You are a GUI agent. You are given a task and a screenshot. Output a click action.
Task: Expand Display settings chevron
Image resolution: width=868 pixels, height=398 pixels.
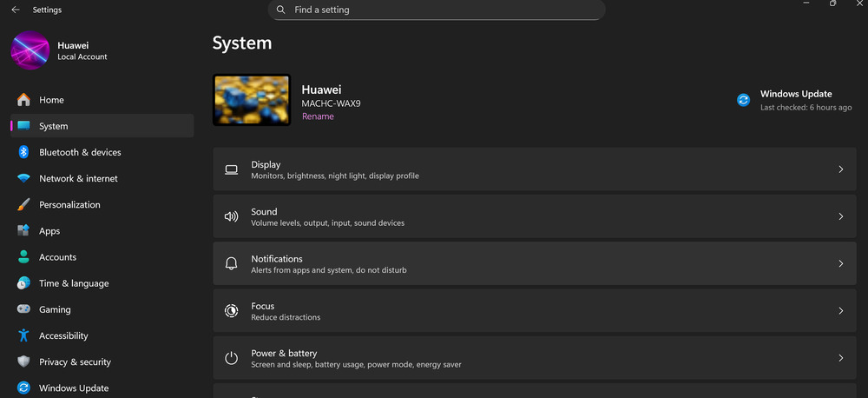click(x=840, y=169)
